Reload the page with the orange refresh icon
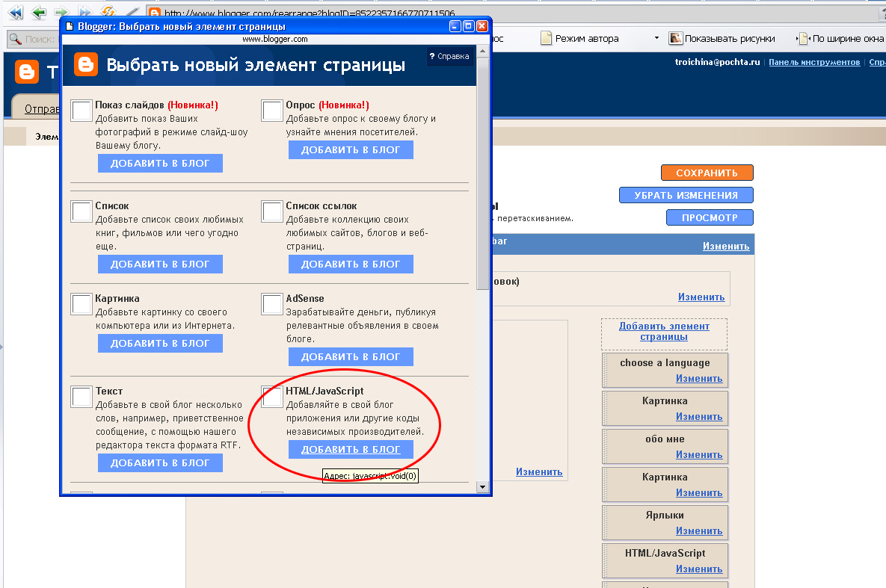886x588 pixels. 108,11
